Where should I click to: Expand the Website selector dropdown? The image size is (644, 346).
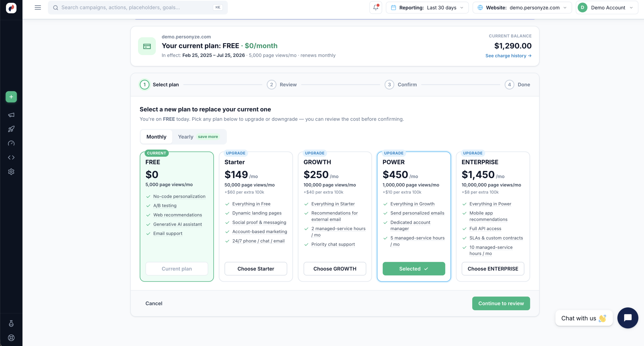pyautogui.click(x=522, y=8)
